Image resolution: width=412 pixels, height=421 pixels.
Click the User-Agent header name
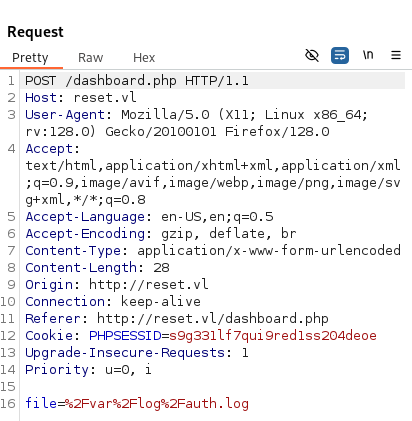coord(65,115)
